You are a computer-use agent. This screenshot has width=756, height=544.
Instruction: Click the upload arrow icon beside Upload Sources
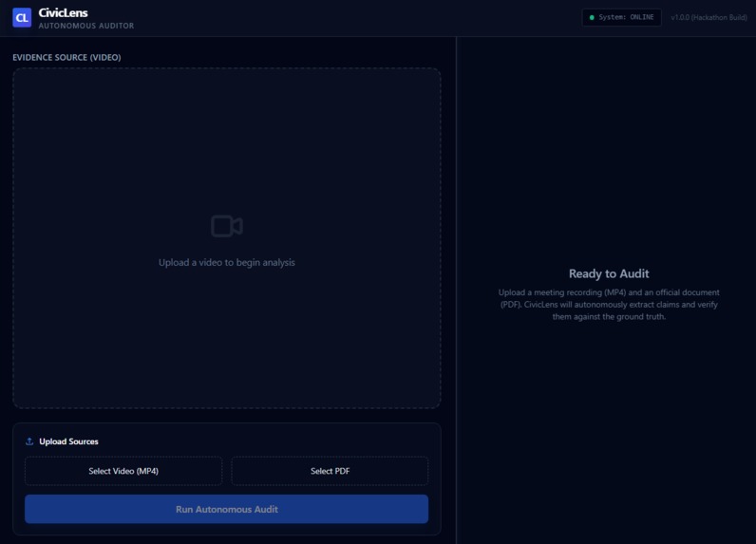(29, 441)
